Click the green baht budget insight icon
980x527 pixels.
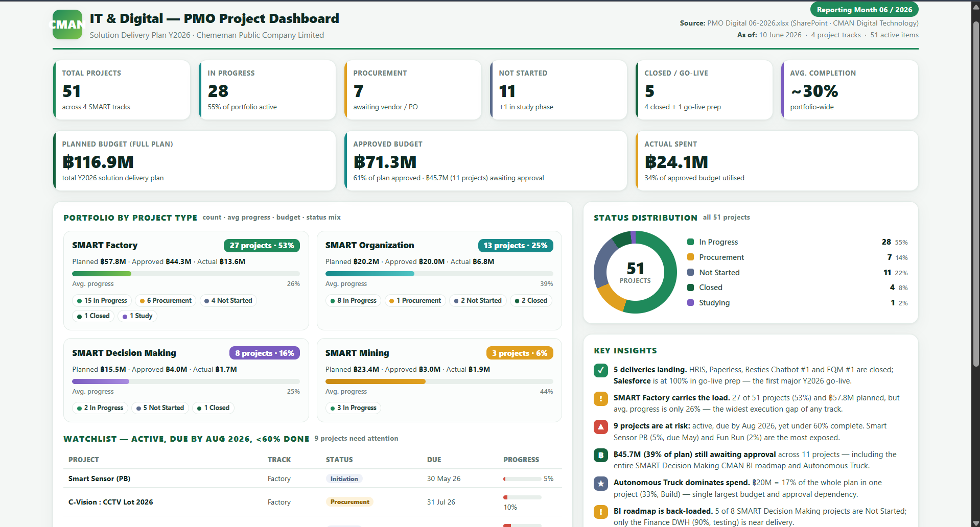[x=601, y=455]
